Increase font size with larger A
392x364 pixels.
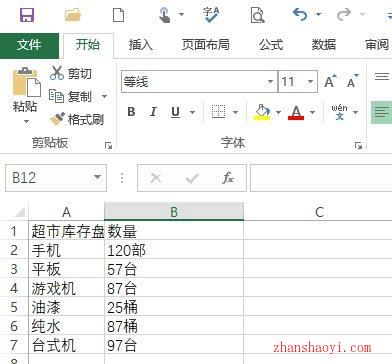330,81
